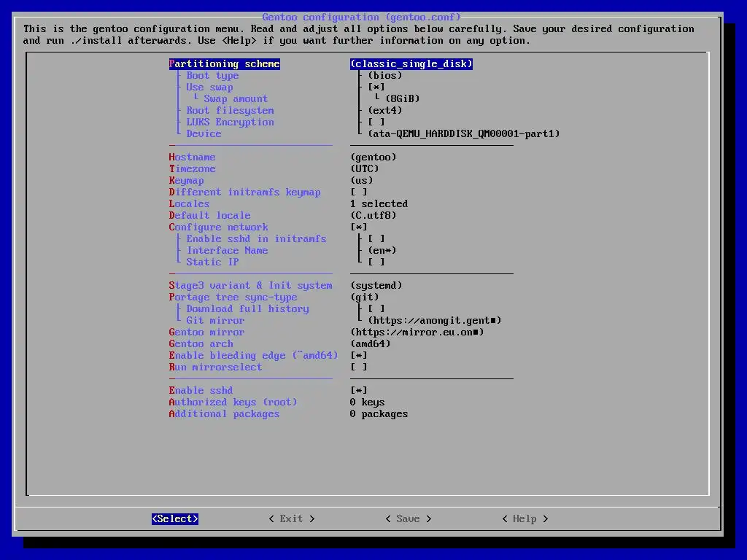747x560 pixels.
Task: Change the (C.utf8) locale value
Action: pyautogui.click(x=373, y=216)
